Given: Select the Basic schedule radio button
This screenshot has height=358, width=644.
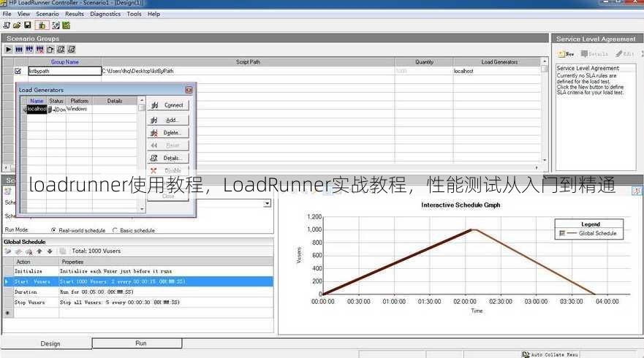Looking at the screenshot, I should [115, 230].
